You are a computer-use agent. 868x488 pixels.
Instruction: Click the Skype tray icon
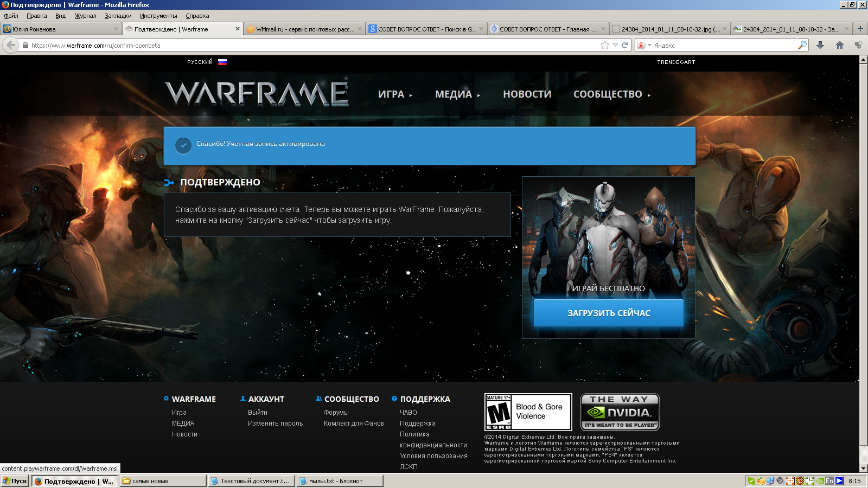pyautogui.click(x=751, y=481)
